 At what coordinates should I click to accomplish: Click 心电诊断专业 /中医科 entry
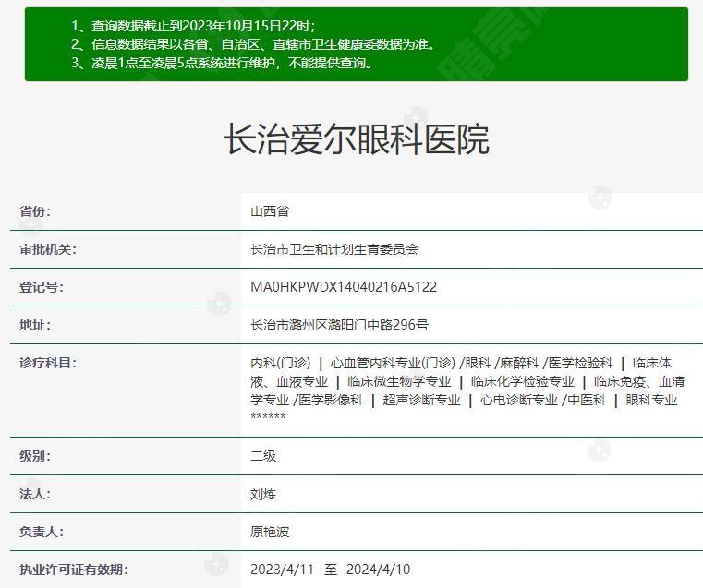pos(543,400)
